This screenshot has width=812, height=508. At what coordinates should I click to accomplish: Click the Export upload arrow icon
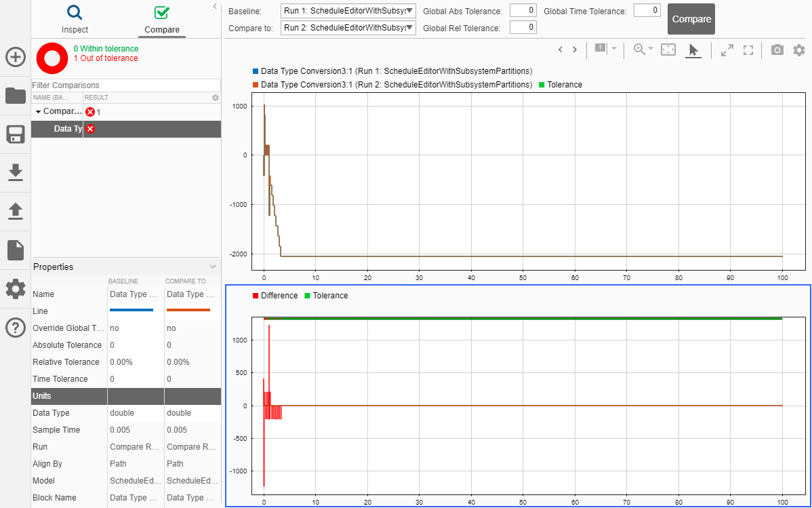click(x=16, y=212)
